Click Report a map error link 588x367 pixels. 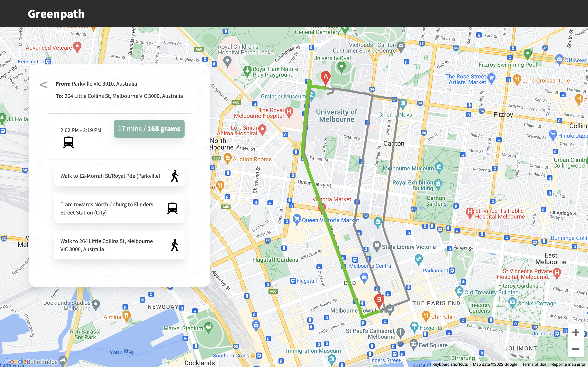click(x=568, y=364)
